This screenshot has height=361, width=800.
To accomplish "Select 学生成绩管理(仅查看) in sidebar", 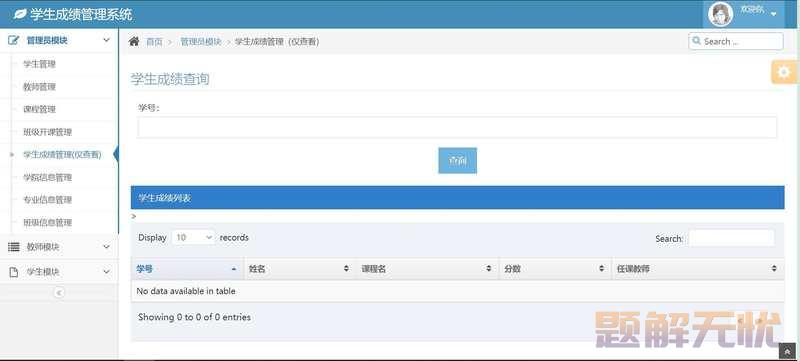I will click(x=62, y=154).
